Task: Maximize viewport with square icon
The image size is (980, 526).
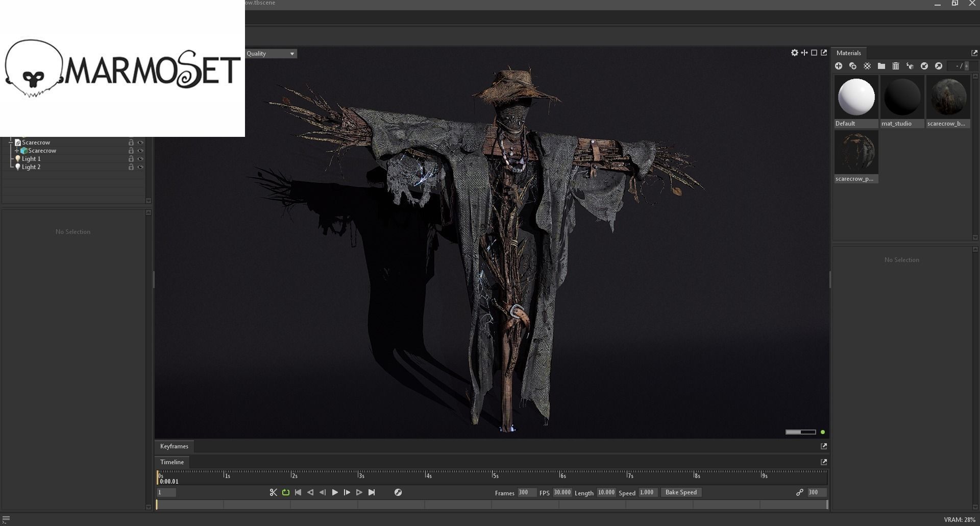Action: [814, 53]
